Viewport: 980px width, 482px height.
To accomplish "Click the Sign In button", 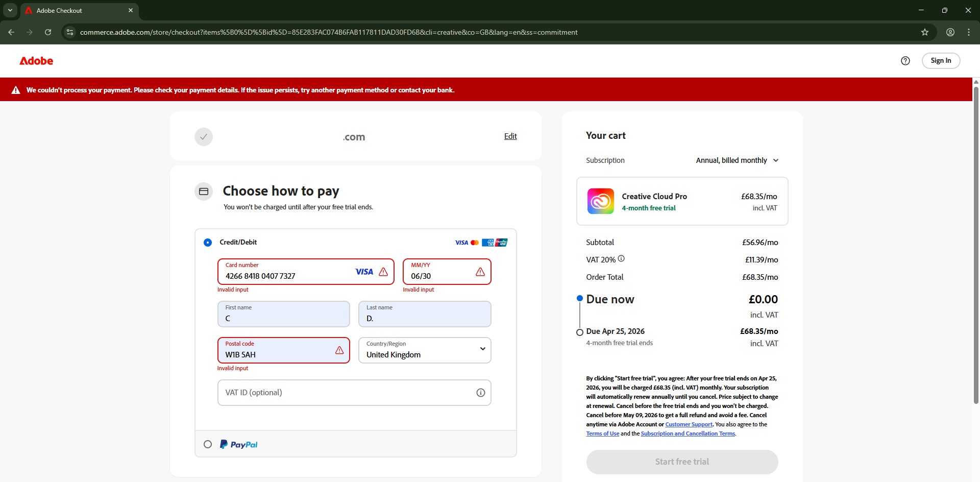I will [x=940, y=61].
